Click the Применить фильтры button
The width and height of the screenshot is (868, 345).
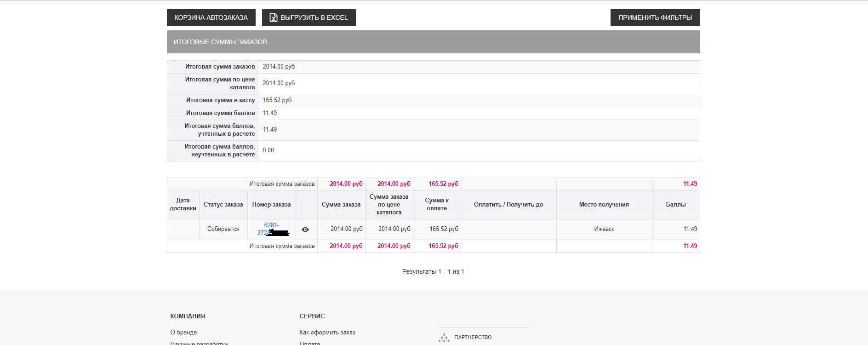[655, 17]
